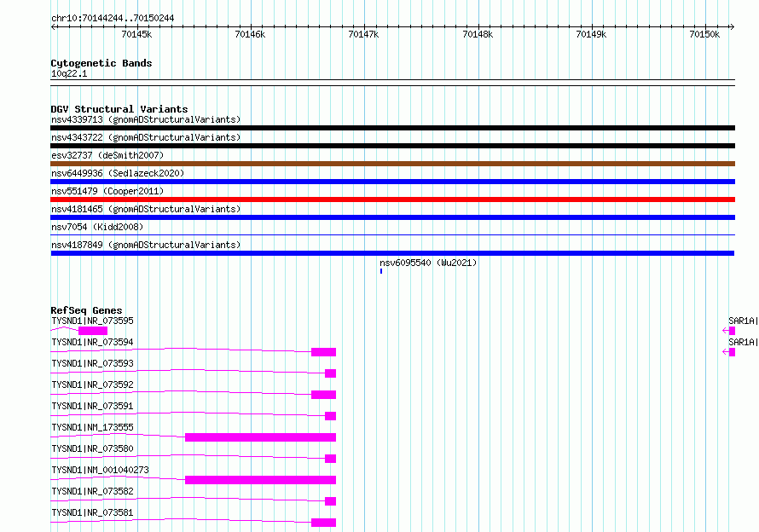Open the nsv6095540 (Wu2021) label
This screenshot has height=532, width=759.
coord(428,263)
